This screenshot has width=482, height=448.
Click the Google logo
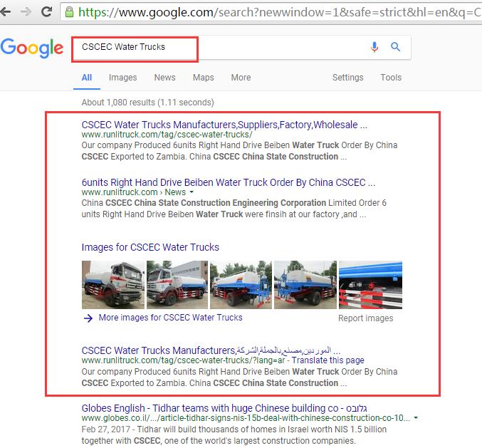pyautogui.click(x=32, y=48)
